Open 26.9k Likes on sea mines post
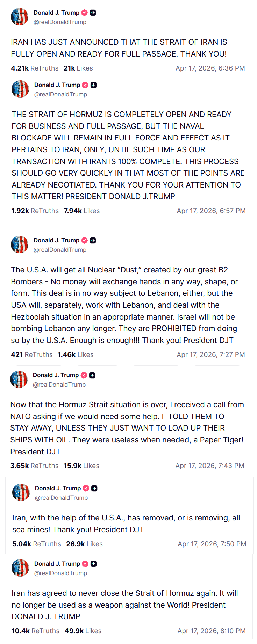The height and width of the screenshot is (644, 257). (x=85, y=544)
